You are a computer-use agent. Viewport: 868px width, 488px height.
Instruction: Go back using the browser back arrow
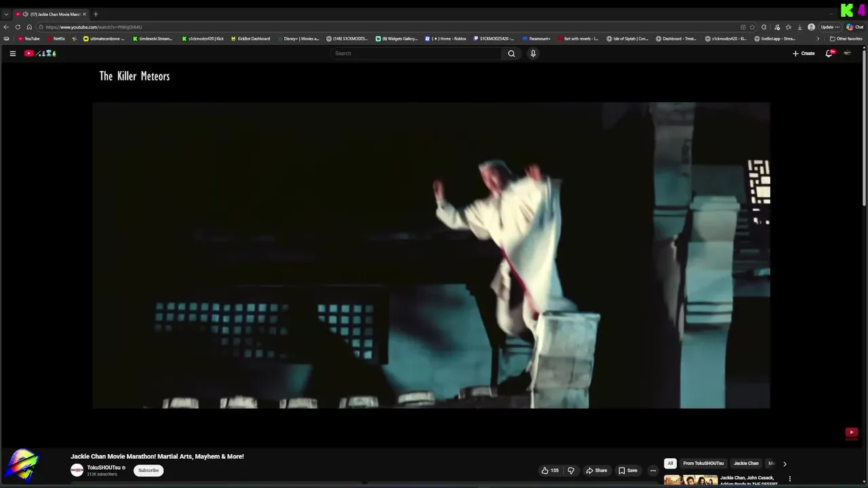coord(6,27)
